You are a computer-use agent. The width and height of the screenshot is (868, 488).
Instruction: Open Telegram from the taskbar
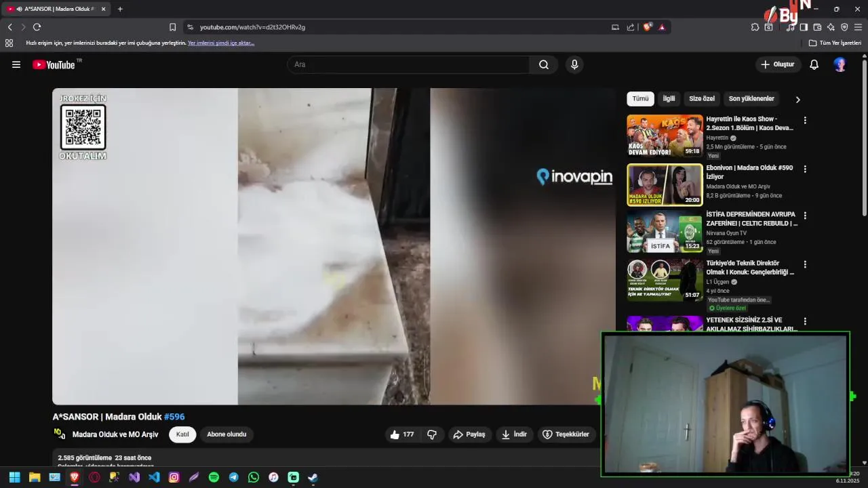[x=233, y=477]
